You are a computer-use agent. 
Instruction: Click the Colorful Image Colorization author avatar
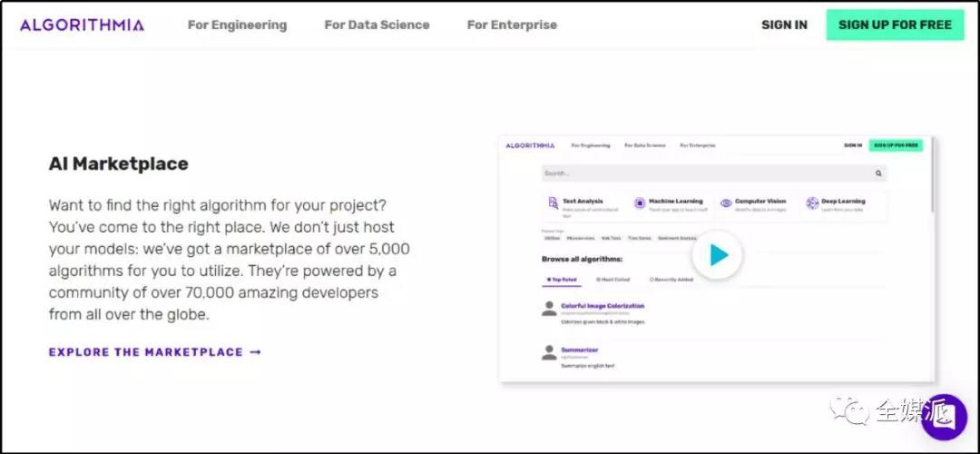click(x=549, y=309)
